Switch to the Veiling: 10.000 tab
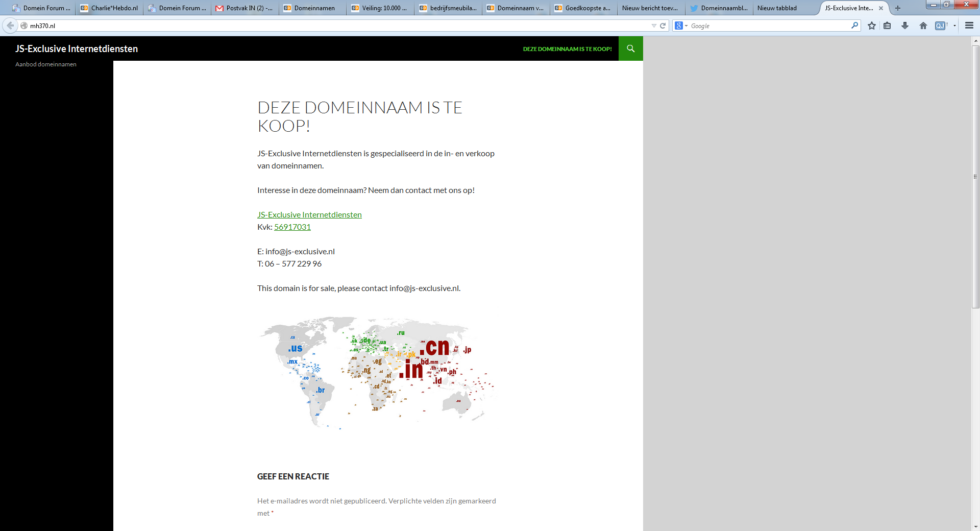 click(380, 8)
